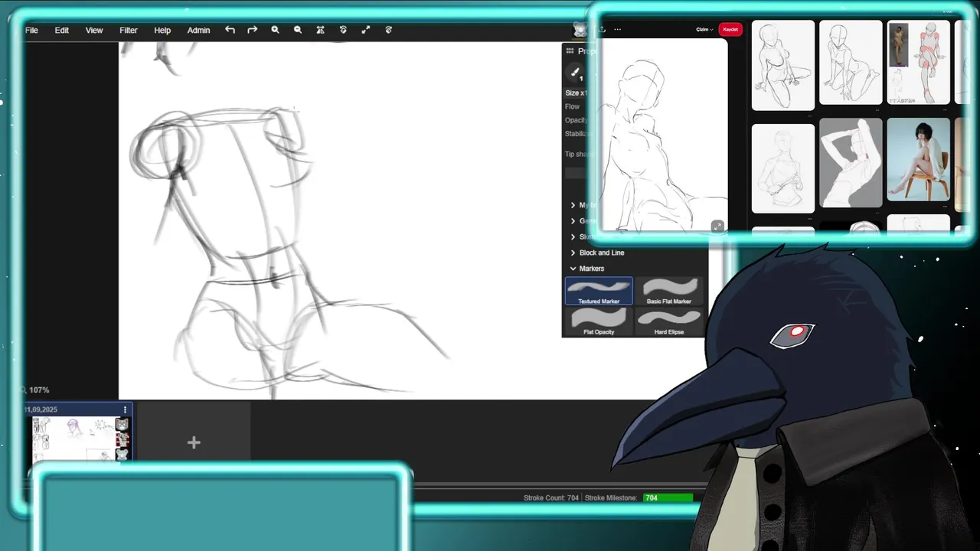Click the icon right of zoom out
This screenshot has width=980, height=551.
[320, 30]
